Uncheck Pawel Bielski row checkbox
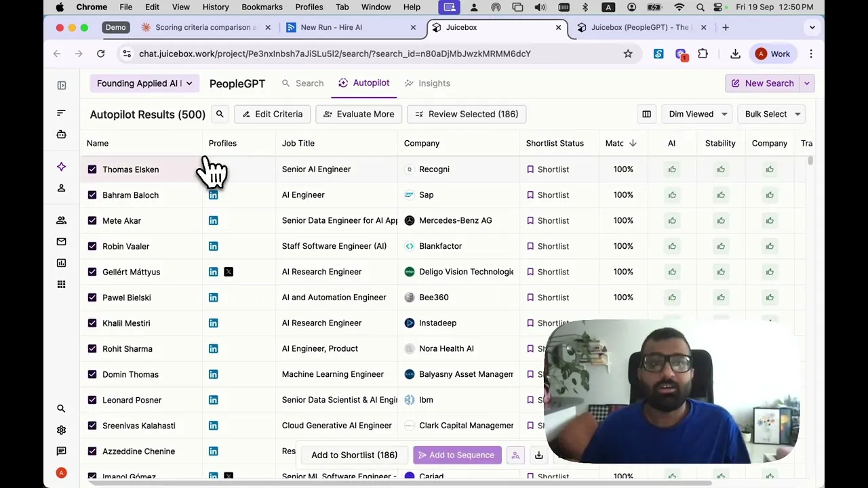Screen dimensions: 868x488 click(92, 298)
